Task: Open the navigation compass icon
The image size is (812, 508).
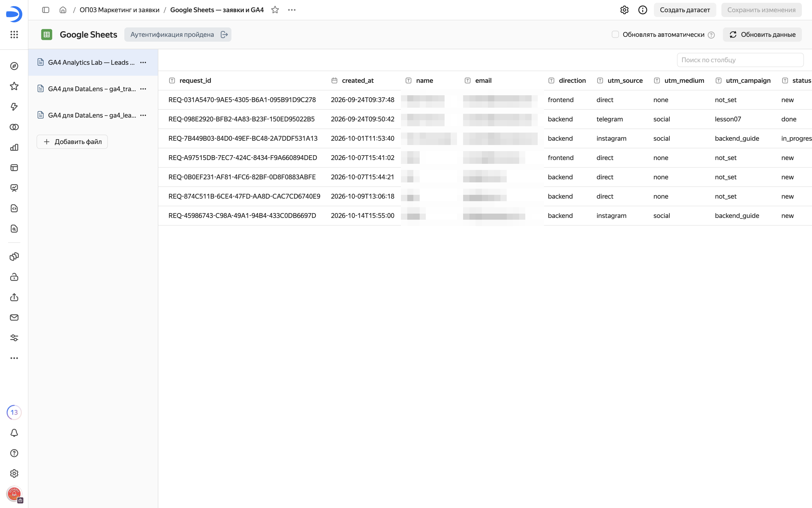Action: coord(14,66)
